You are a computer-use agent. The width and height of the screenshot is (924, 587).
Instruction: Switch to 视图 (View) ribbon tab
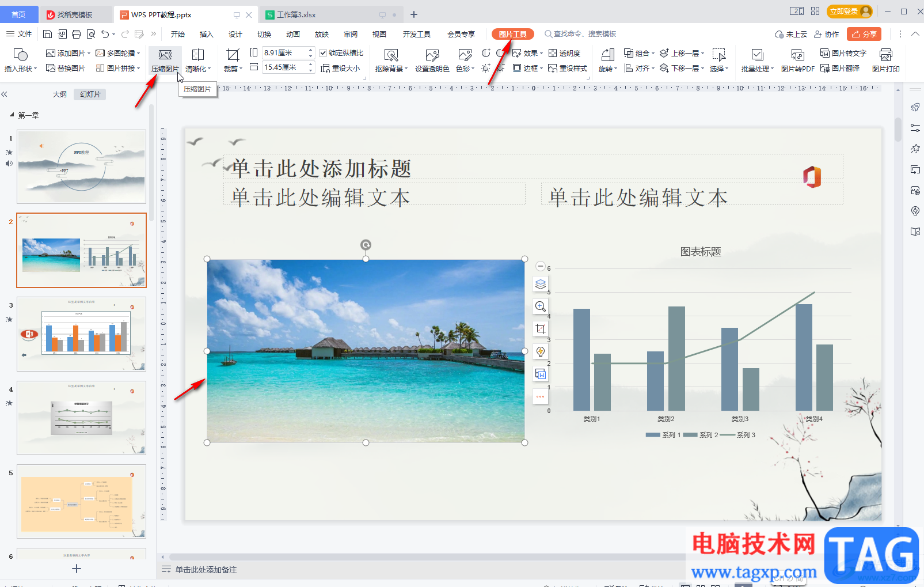(x=379, y=34)
